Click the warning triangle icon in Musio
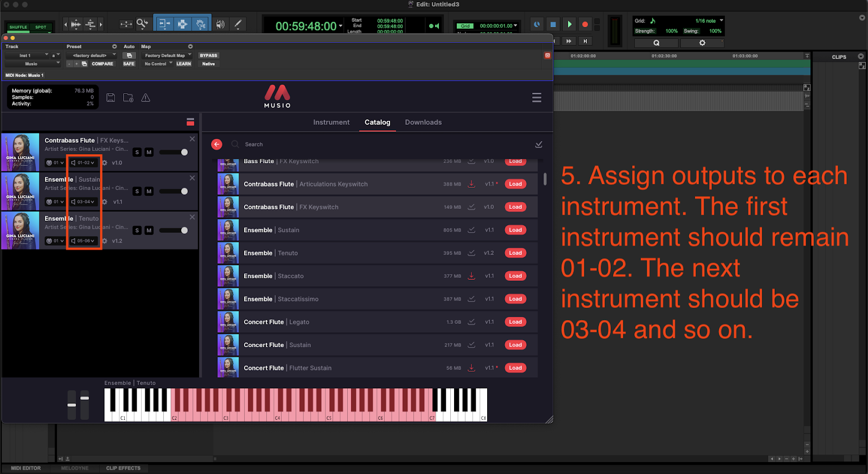The width and height of the screenshot is (868, 474). click(x=146, y=98)
